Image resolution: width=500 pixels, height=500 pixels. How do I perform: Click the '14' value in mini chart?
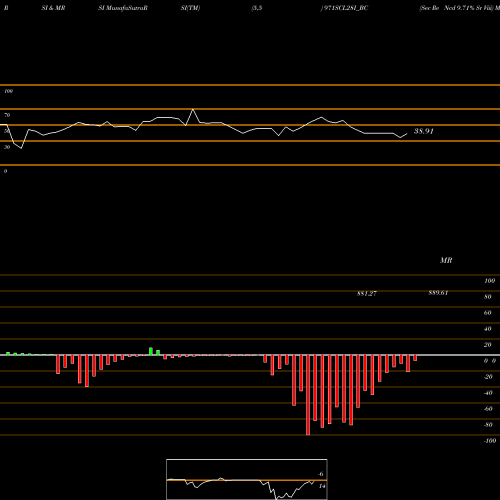[x=322, y=486]
